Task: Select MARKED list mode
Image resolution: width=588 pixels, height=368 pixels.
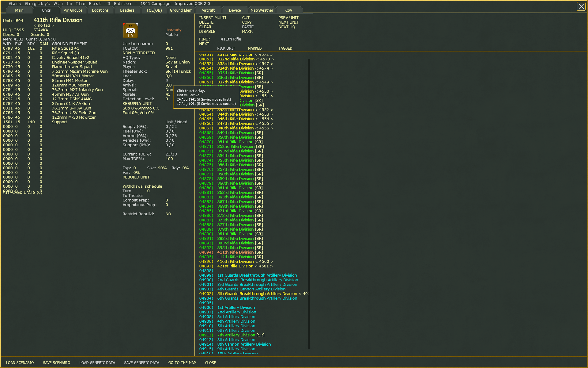Action: coord(255,48)
